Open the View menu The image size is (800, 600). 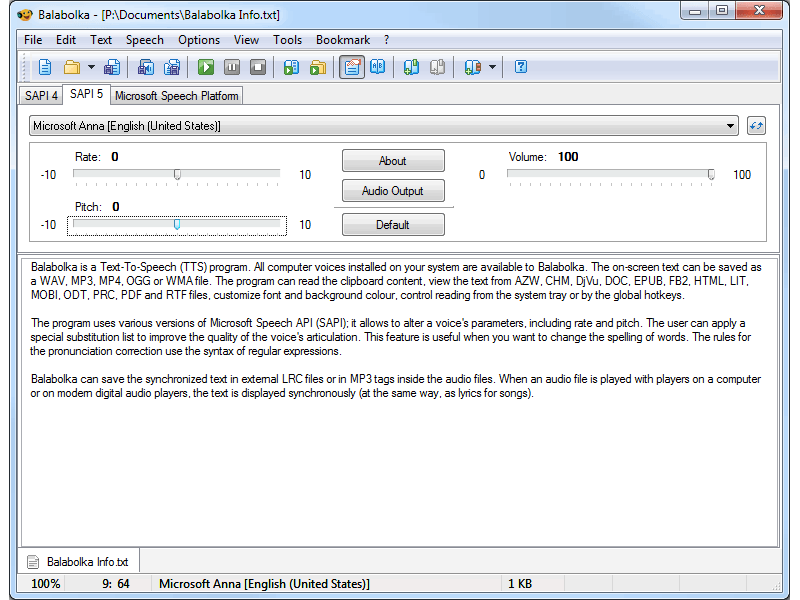click(x=246, y=40)
